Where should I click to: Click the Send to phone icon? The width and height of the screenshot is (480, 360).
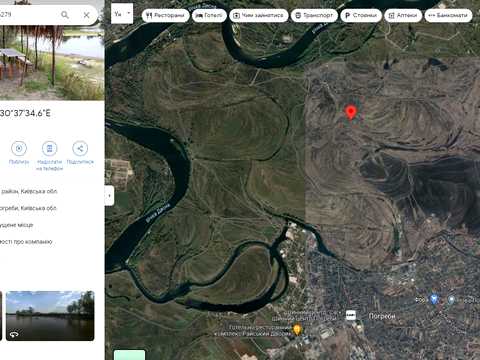[x=49, y=148]
